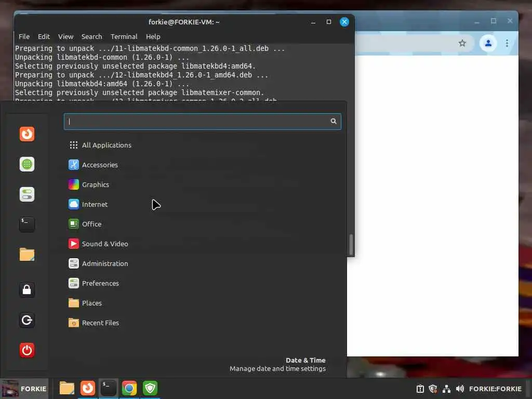Maximize the Chrome window
The width and height of the screenshot is (532, 399).
tap(494, 21)
